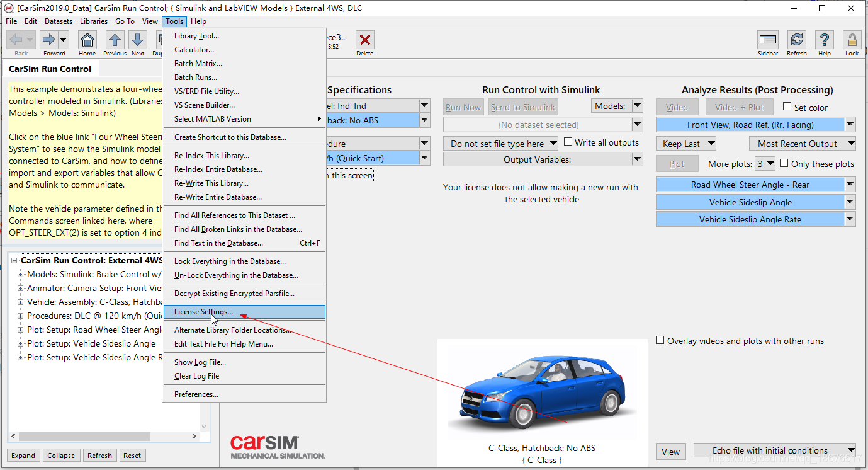Switch to CarSim Run Control tab

[50, 69]
